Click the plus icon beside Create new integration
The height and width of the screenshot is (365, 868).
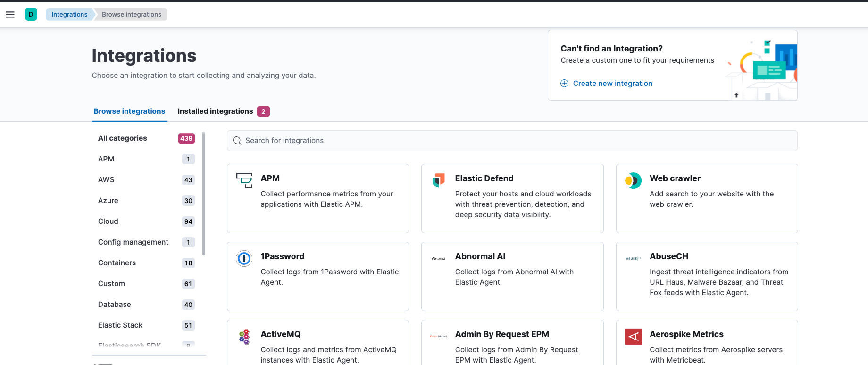pyautogui.click(x=564, y=84)
